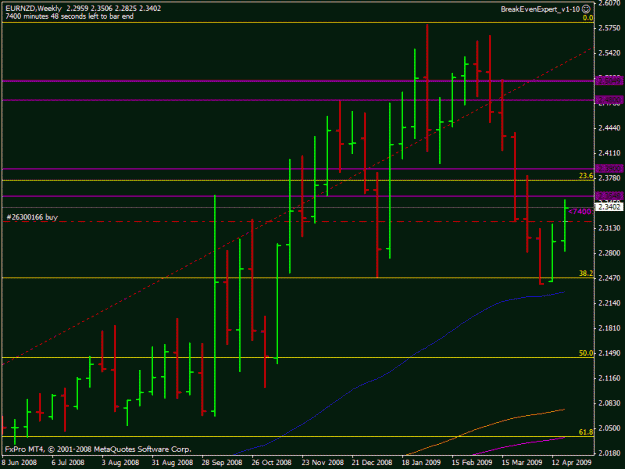Screen dimensions: 625x469
Task: Click the magenta 2.5049 price tag
Action: pos(609,81)
